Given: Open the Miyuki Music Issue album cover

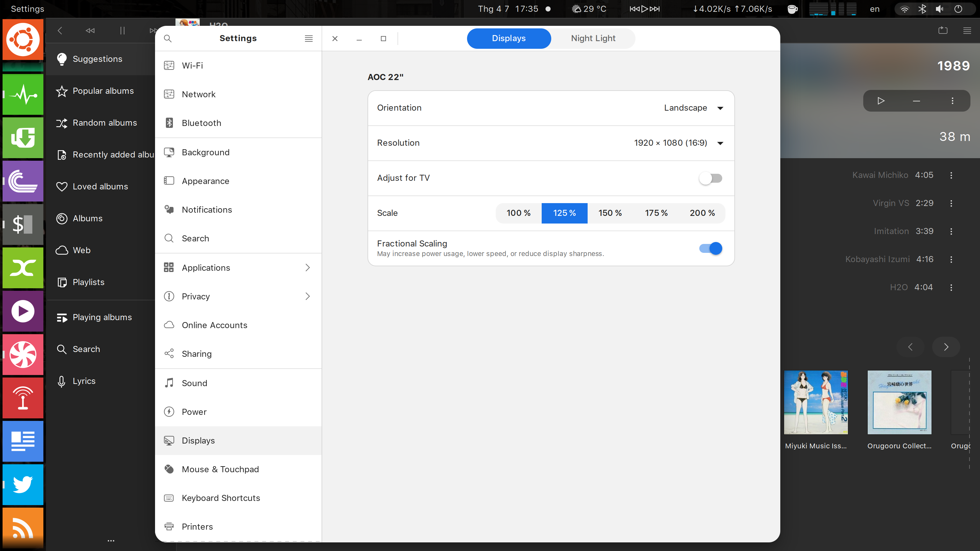Looking at the screenshot, I should pyautogui.click(x=816, y=402).
